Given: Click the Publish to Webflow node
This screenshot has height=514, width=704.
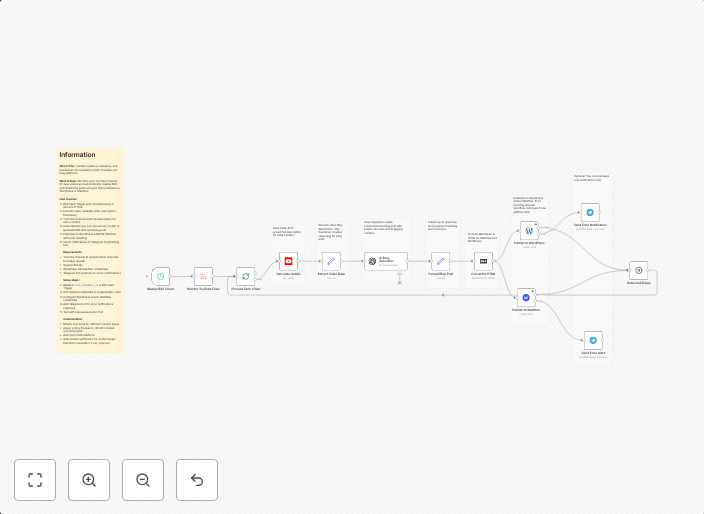Looking at the screenshot, I should click(527, 297).
